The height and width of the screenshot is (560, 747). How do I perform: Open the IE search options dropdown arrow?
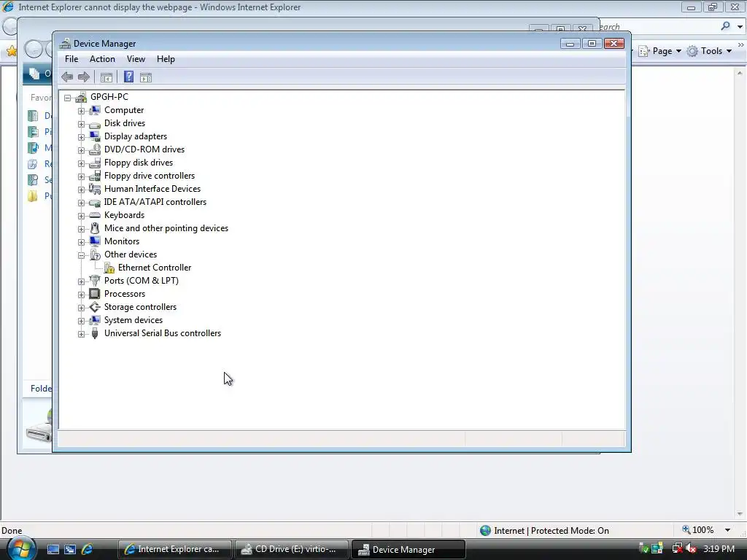pyautogui.click(x=740, y=27)
